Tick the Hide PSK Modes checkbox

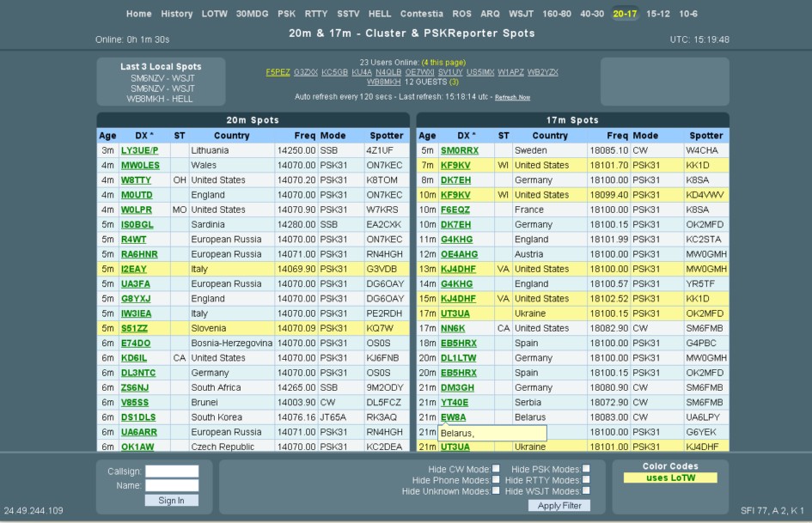[586, 469]
